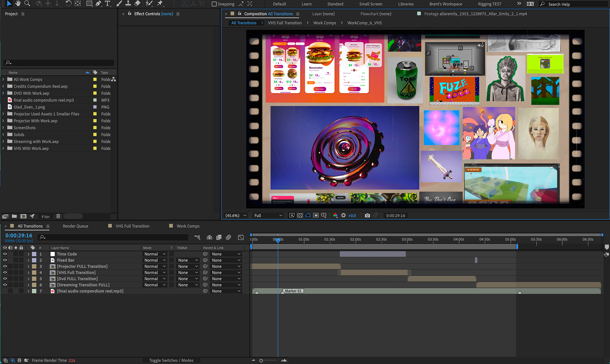
Task: Click the region of interest icon
Action: click(x=316, y=215)
